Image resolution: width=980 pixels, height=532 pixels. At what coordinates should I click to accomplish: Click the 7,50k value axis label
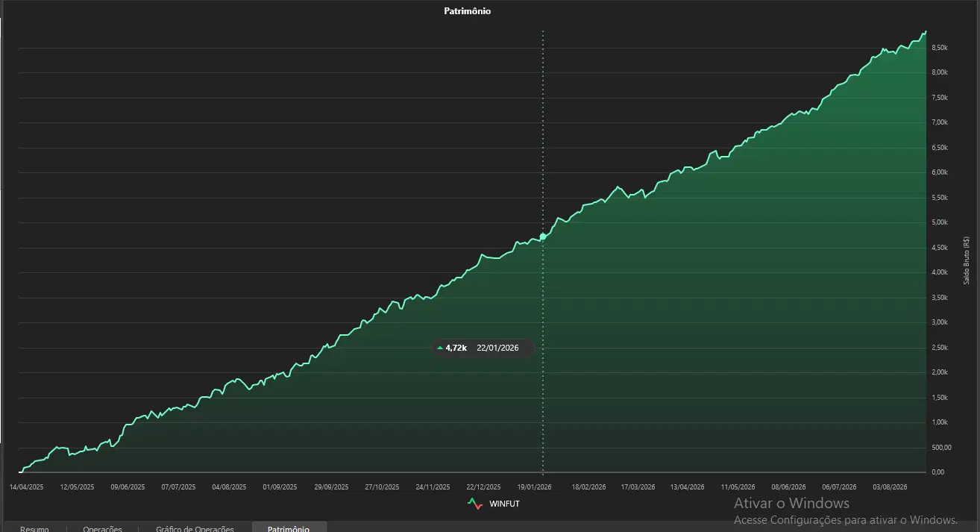click(940, 98)
